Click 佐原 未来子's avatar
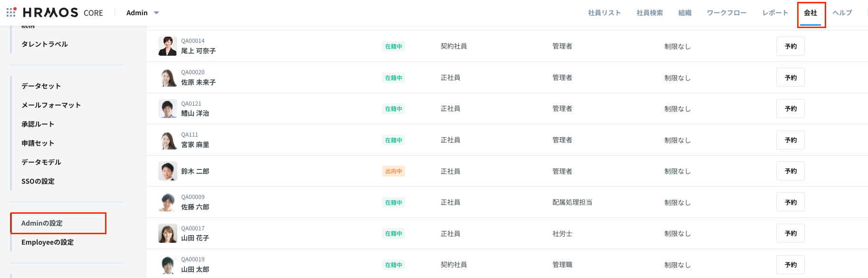868x278 pixels. 167,78
